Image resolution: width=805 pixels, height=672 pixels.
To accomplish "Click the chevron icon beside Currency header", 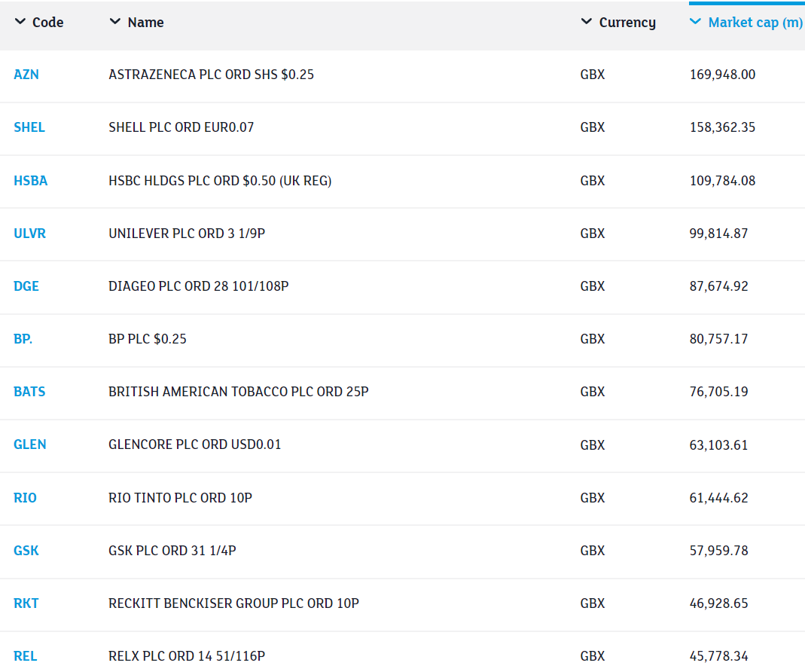I will pos(587,22).
